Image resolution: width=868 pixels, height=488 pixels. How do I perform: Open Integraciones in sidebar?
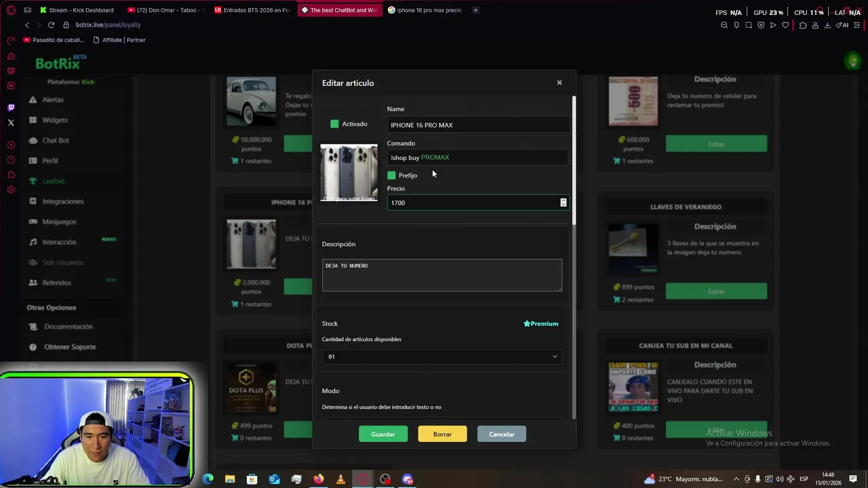[x=63, y=201]
